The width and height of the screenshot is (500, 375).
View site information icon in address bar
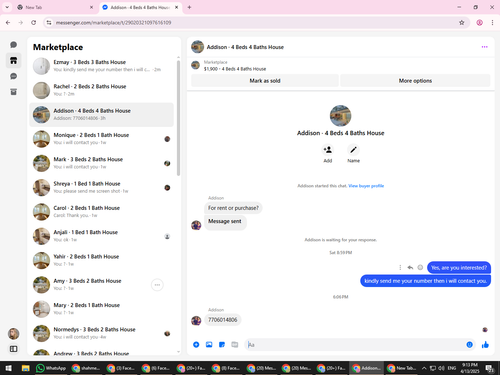pos(49,23)
